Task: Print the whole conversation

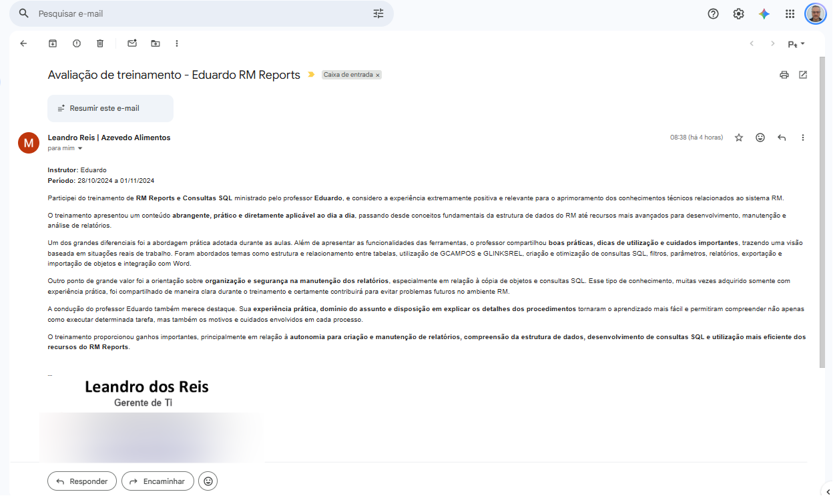Action: coord(784,75)
